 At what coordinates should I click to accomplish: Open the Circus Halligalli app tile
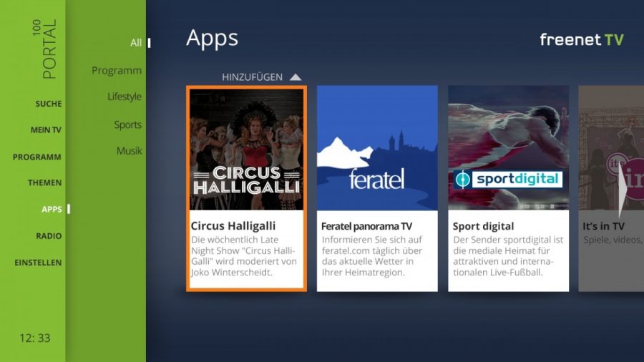246,188
